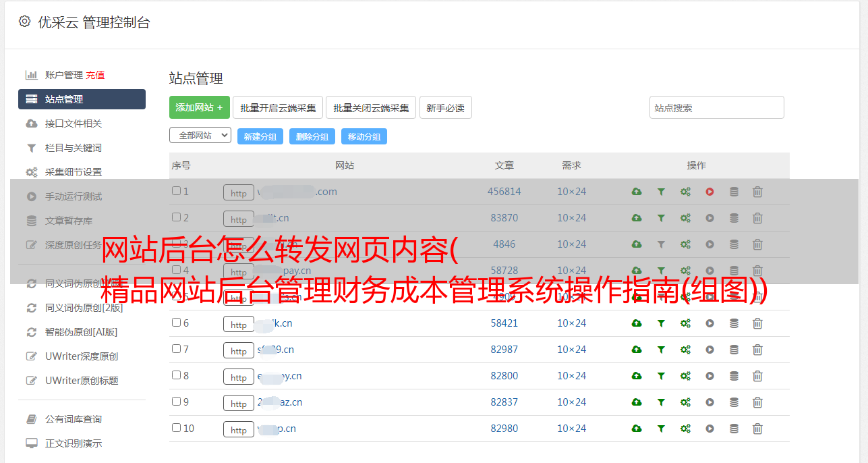The width and height of the screenshot is (868, 463).
Task: Click the http protocol box in row 7
Action: pyautogui.click(x=239, y=351)
